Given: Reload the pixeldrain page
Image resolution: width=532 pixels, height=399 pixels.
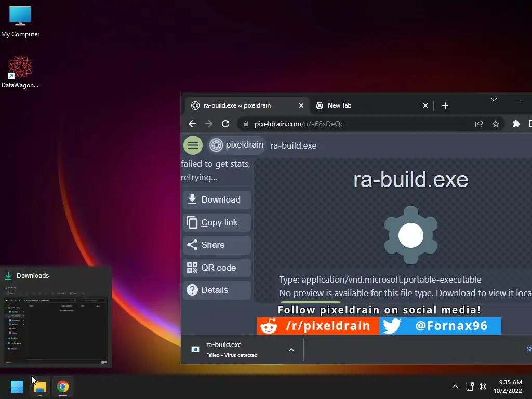Looking at the screenshot, I should pyautogui.click(x=225, y=124).
